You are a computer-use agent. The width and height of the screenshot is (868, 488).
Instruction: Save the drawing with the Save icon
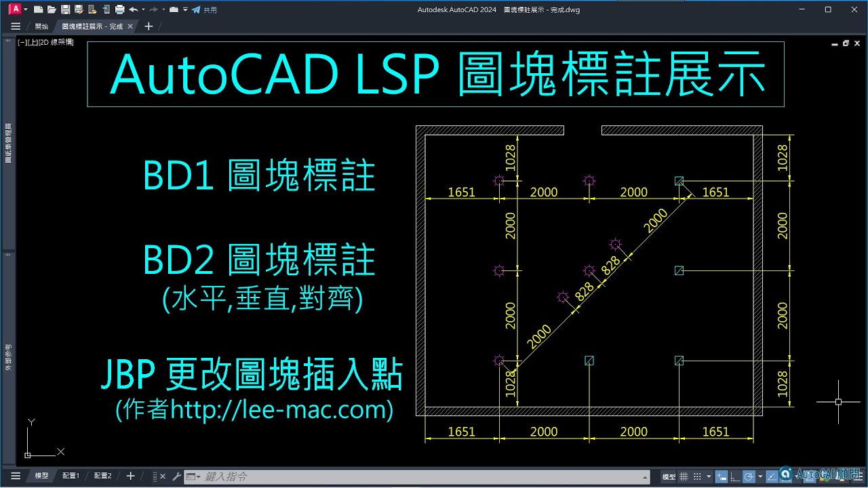coord(66,9)
